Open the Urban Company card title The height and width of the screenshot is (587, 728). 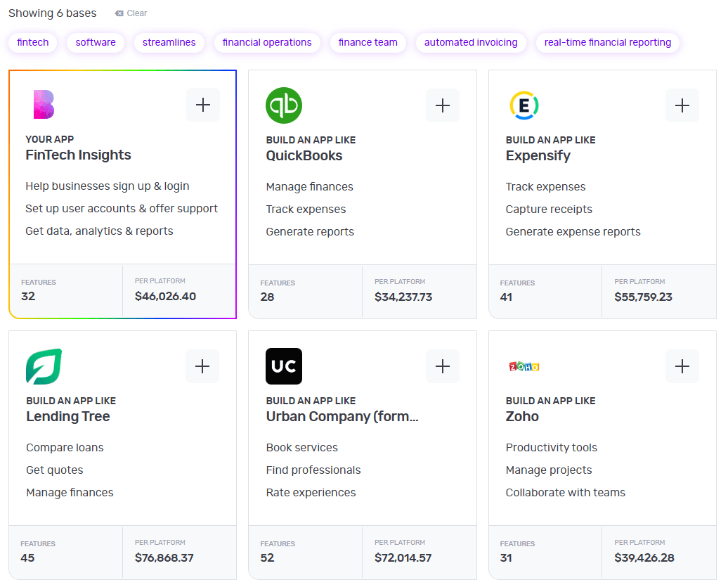point(342,417)
